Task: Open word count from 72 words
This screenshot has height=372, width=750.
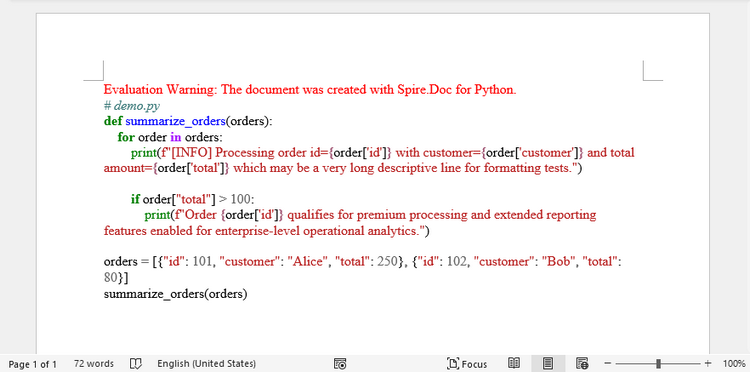Action: click(94, 364)
